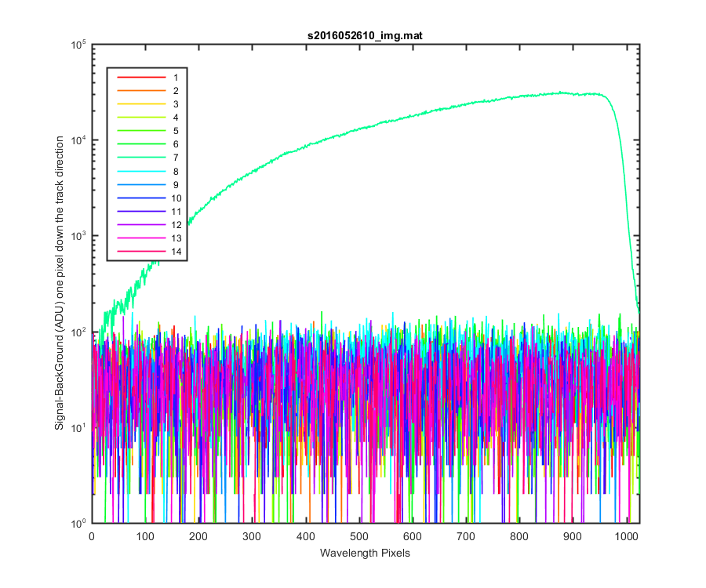Click x-axis tick label 1000
Image resolution: width=706 pixels, height=588 pixels.
[626, 536]
